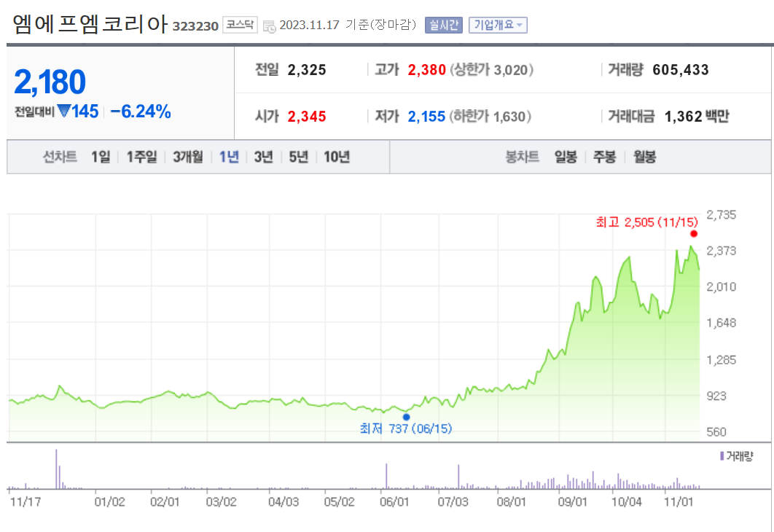Click the 06/01 x-axis date label

point(394,502)
